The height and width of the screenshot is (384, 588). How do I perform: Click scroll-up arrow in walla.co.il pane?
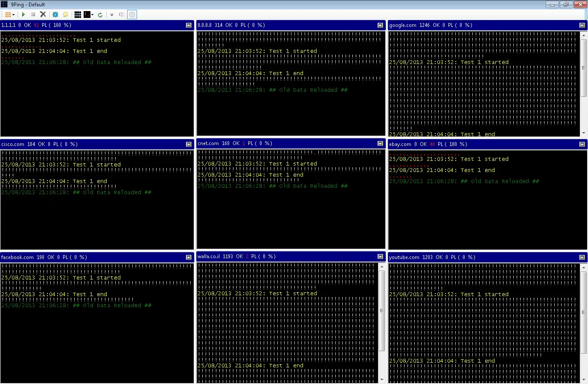[382, 267]
